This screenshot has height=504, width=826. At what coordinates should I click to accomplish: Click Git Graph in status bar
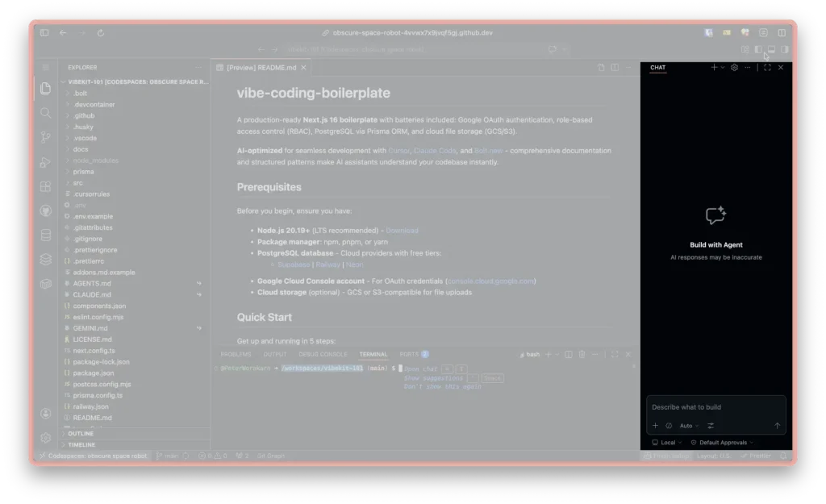coord(271,456)
